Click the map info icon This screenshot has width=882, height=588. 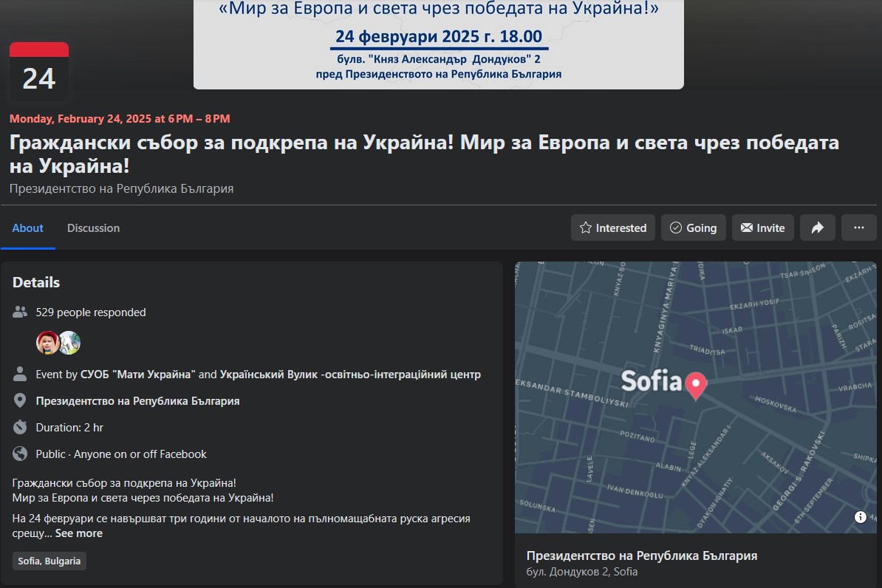(860, 517)
